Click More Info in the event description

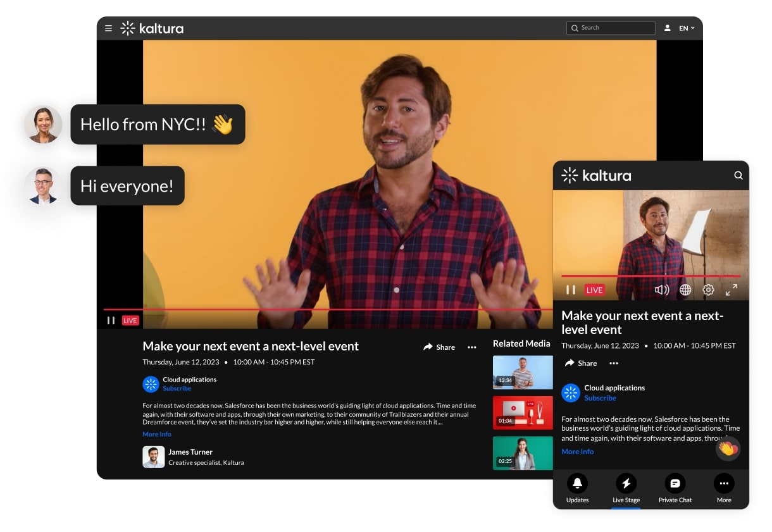coord(156,434)
